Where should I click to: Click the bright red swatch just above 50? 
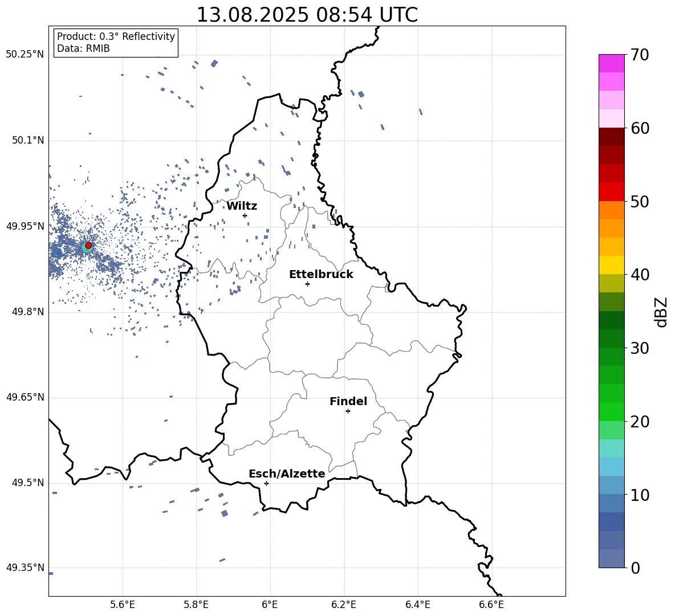[611, 192]
